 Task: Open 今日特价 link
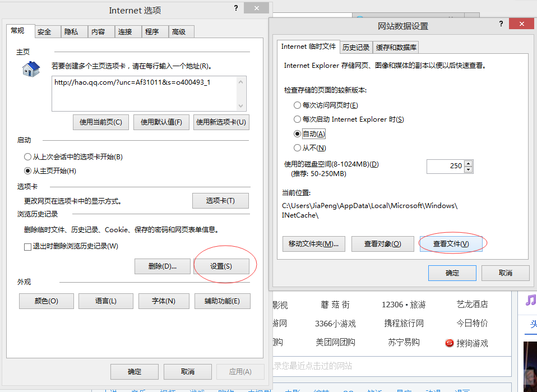point(472,323)
